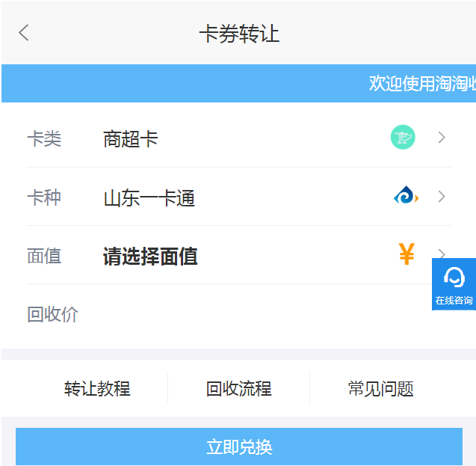Open online chat via headset icon
The height and width of the screenshot is (466, 476).
[454, 277]
